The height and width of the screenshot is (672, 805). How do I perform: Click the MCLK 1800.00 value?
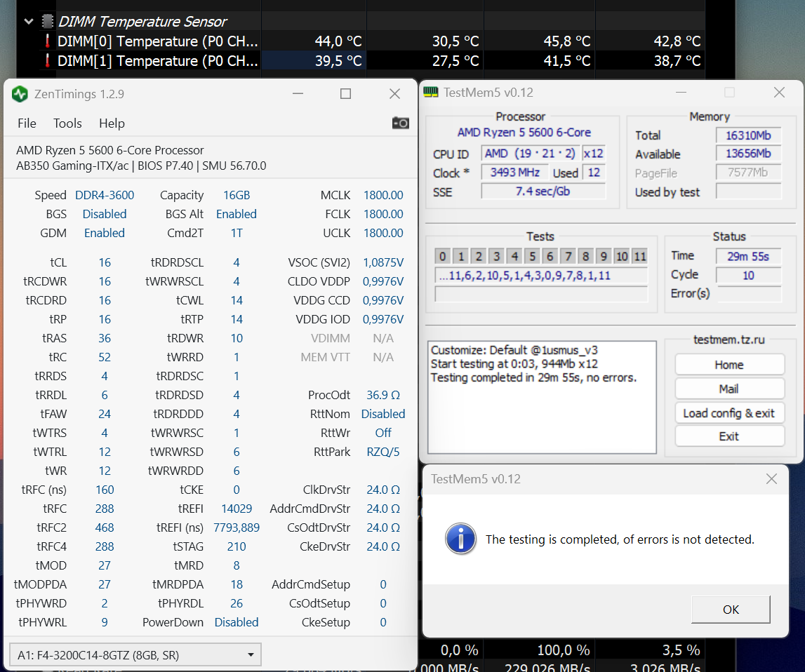383,195
